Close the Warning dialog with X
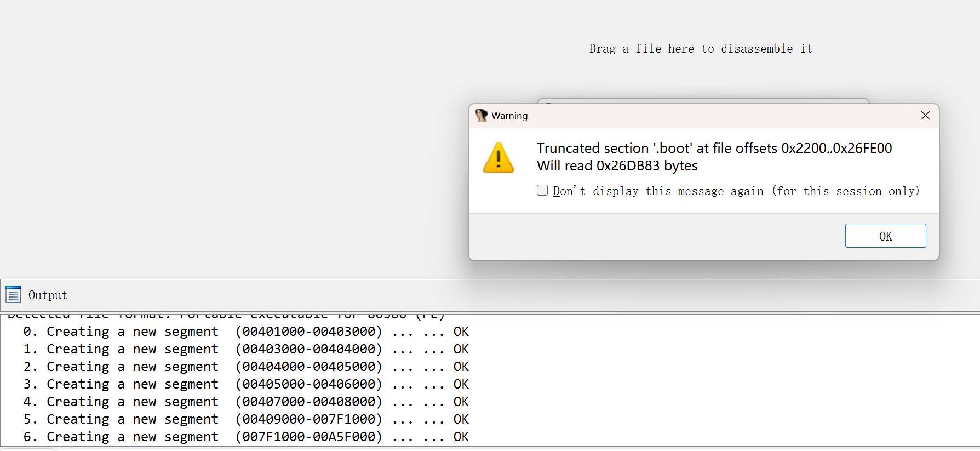The image size is (980, 451). point(925,116)
